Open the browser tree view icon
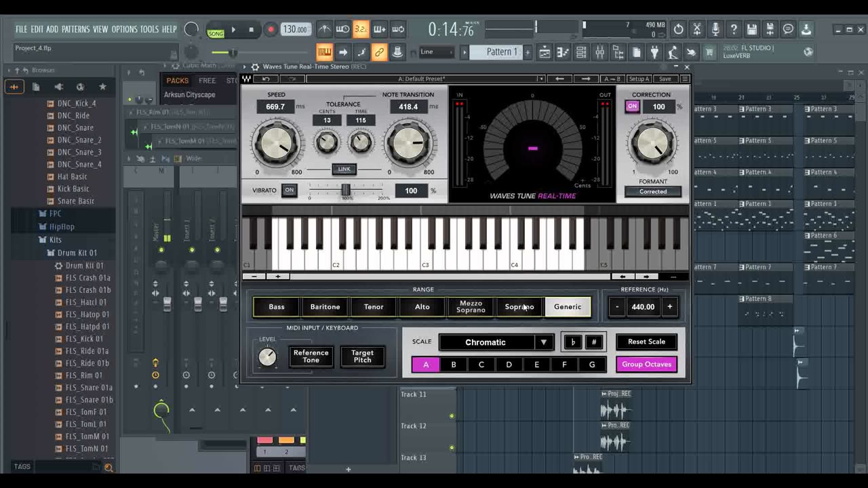 618,52
